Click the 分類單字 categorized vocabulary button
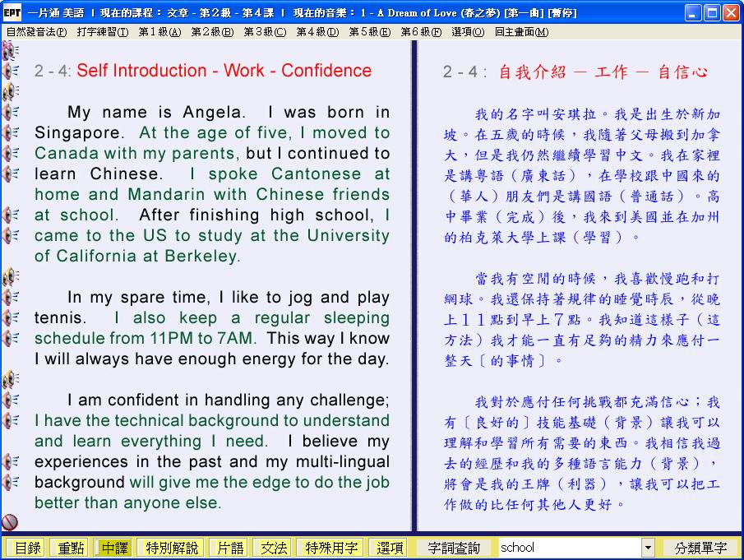The image size is (744, 560). coord(700,548)
